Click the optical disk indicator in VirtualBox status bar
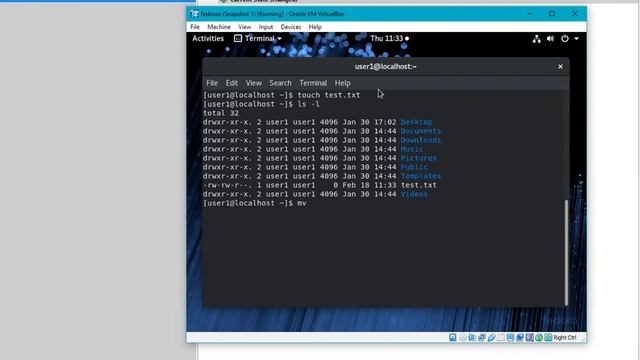Screen dimensions: 640x360 click(462, 337)
